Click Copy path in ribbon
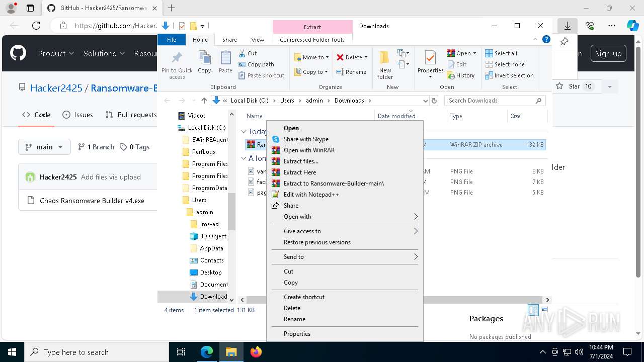 [256, 64]
